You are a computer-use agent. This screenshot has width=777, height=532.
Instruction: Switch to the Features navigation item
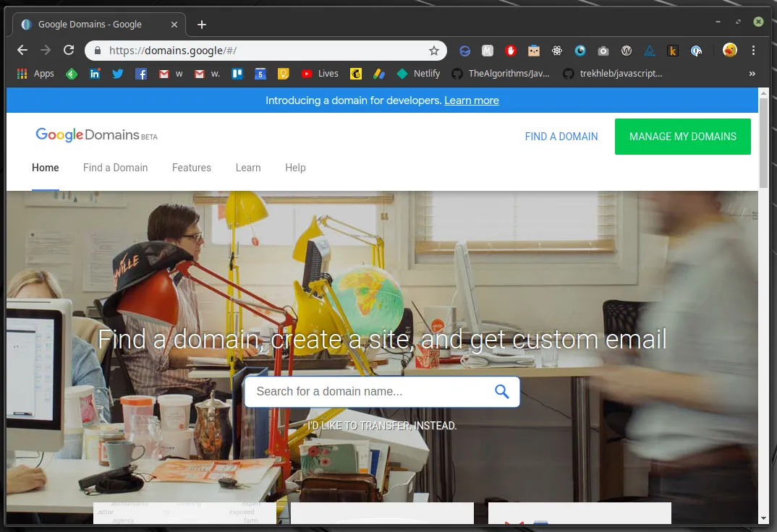click(x=191, y=168)
